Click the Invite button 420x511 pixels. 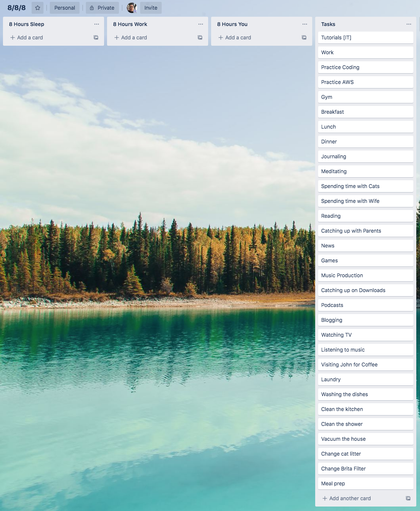[151, 8]
